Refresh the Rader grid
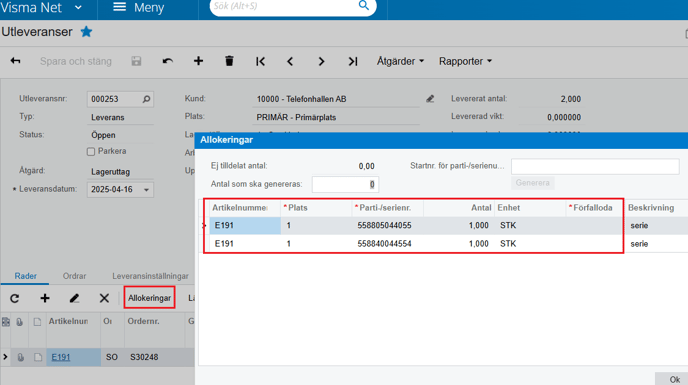 (x=14, y=299)
